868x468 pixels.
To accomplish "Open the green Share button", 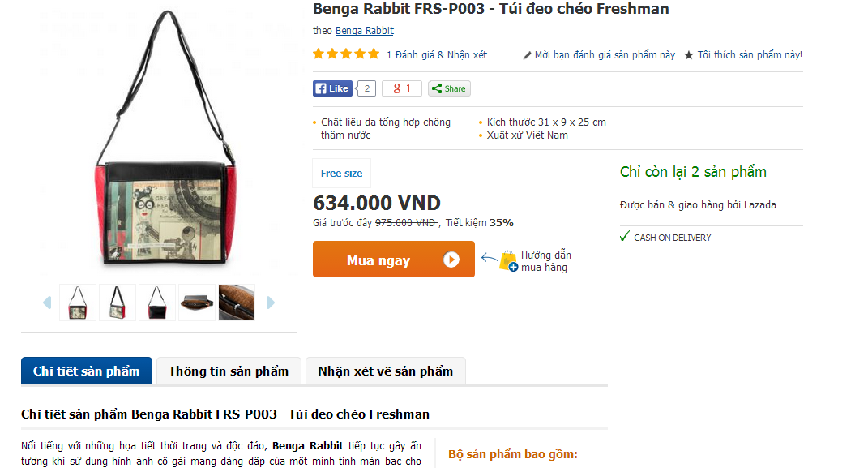I will click(x=449, y=88).
